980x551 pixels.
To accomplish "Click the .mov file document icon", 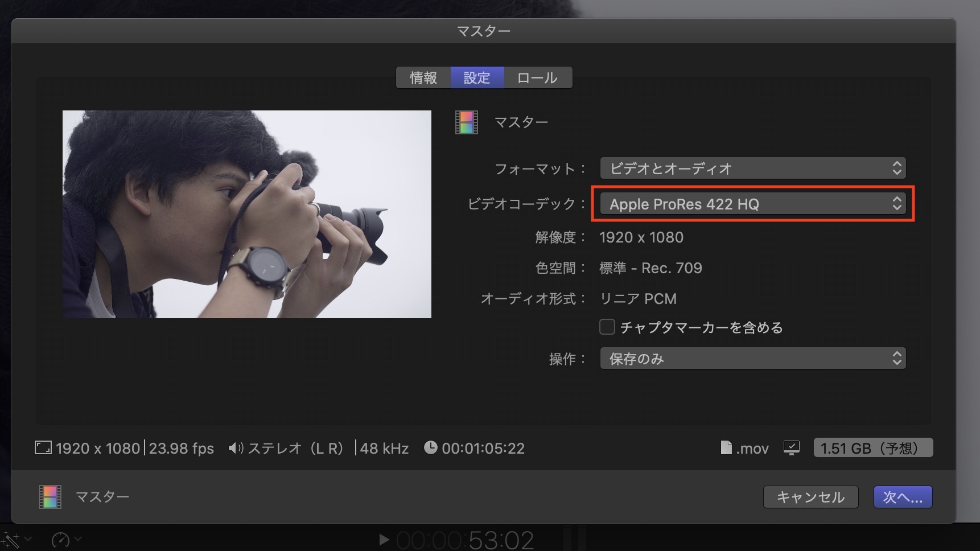I will tap(726, 448).
